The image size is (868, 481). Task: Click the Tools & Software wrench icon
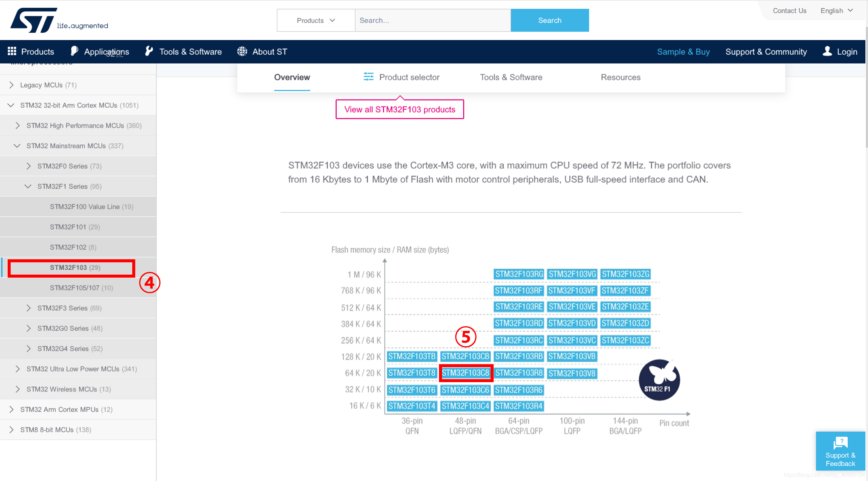149,51
